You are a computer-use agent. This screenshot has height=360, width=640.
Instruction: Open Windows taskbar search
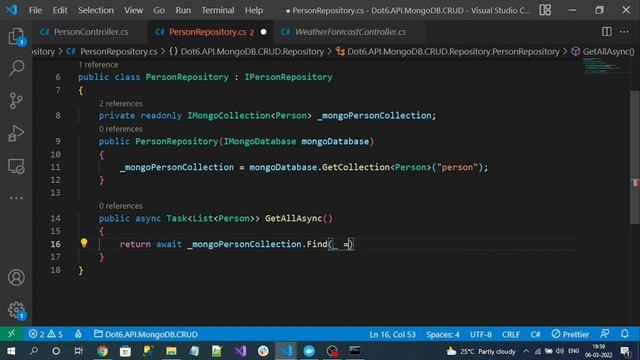(x=34, y=351)
